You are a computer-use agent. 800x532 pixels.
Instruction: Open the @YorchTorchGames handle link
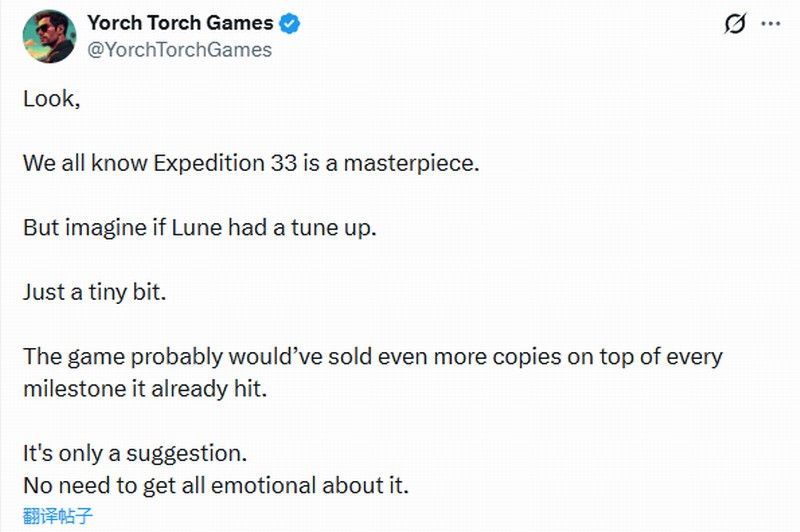coord(180,49)
